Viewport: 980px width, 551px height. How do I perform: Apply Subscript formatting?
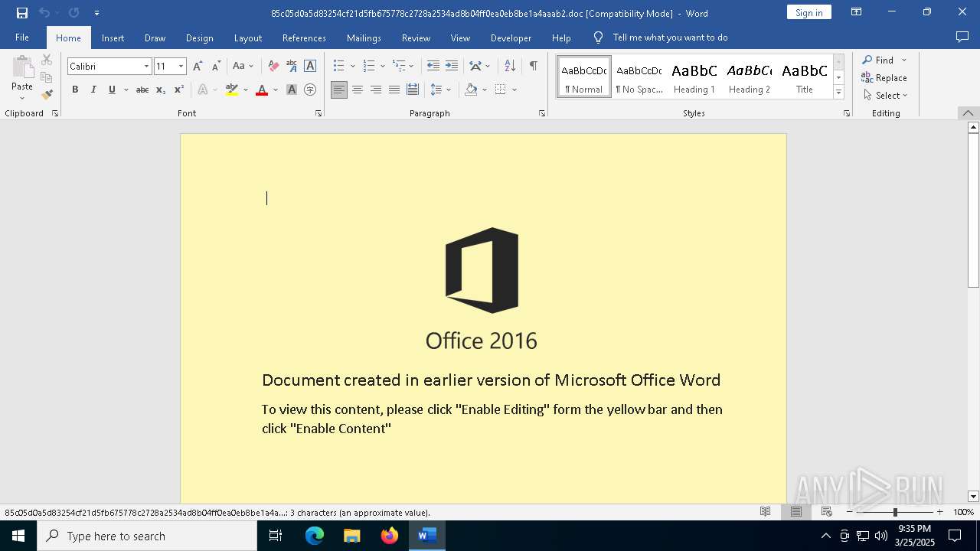point(161,90)
